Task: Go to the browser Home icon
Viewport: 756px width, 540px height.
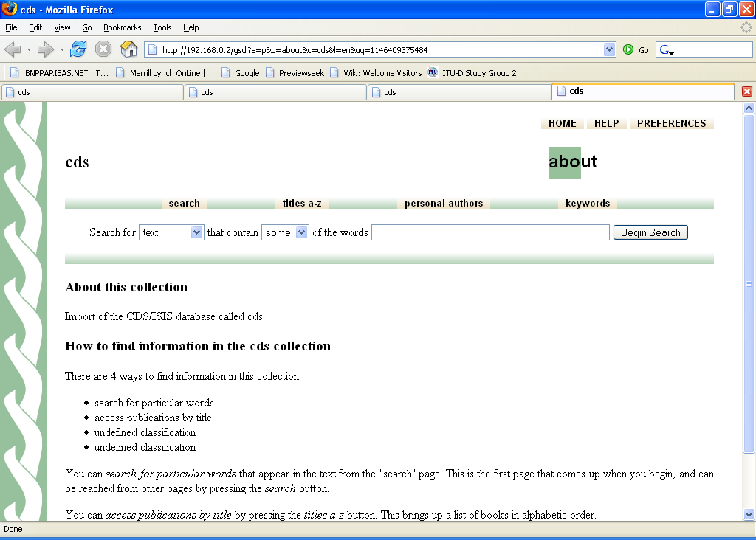Action: pyautogui.click(x=129, y=50)
